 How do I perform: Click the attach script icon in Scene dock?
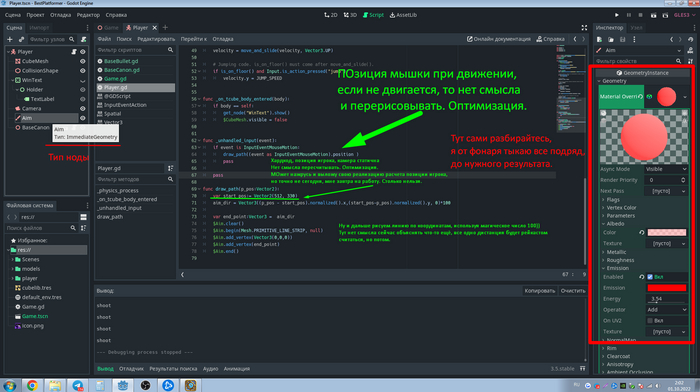83,39
